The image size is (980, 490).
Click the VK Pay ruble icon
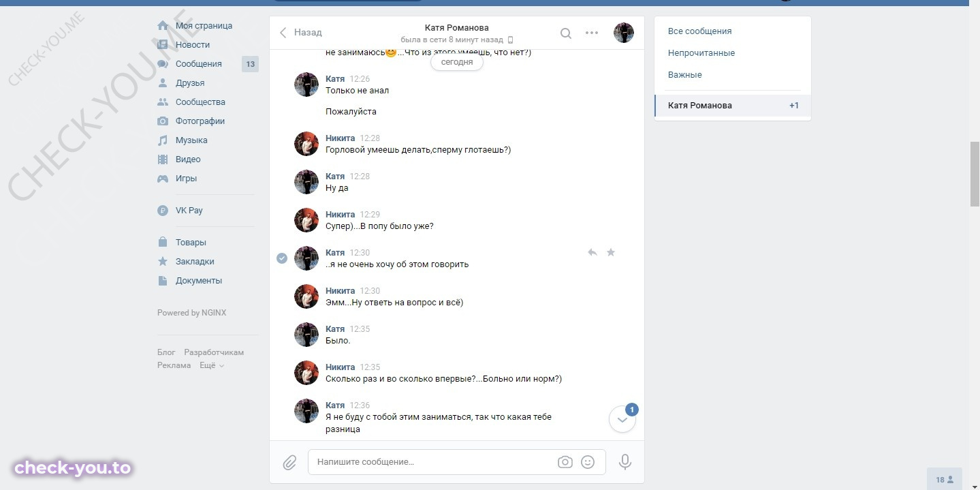click(163, 211)
